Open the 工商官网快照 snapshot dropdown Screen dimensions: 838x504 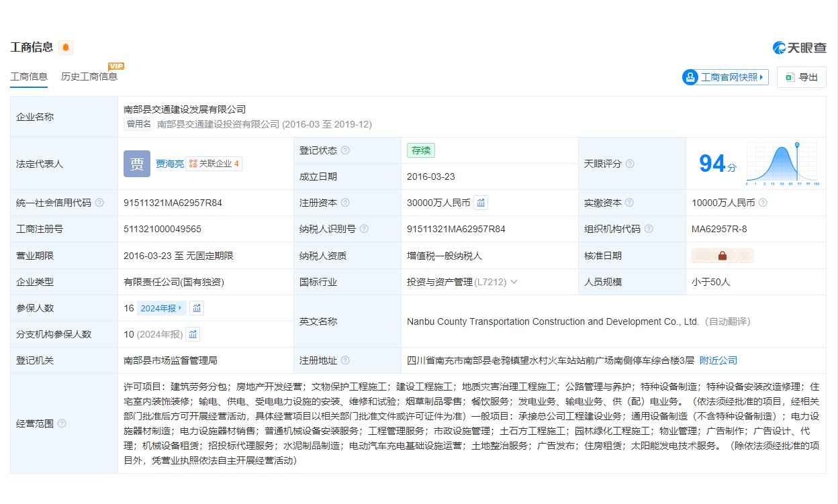pyautogui.click(x=725, y=77)
